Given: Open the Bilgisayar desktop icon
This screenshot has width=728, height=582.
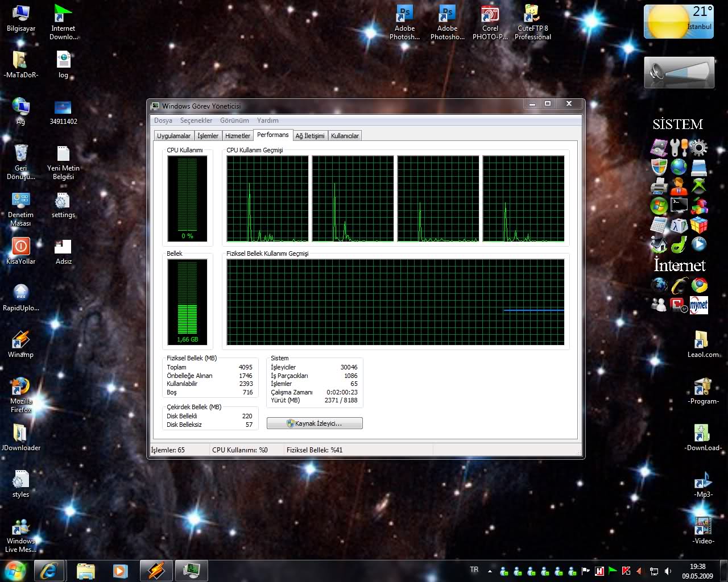Looking at the screenshot, I should [20, 18].
